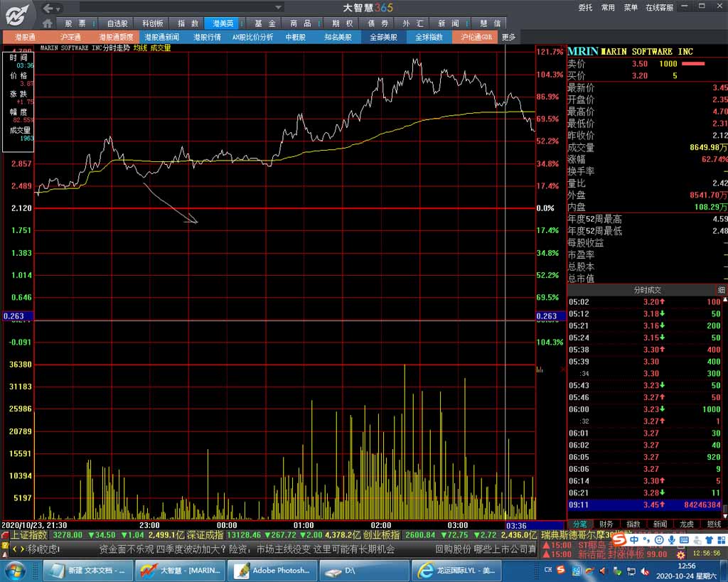728x582 pixels.
Task: Open the 常用 menu
Action: 608,7
